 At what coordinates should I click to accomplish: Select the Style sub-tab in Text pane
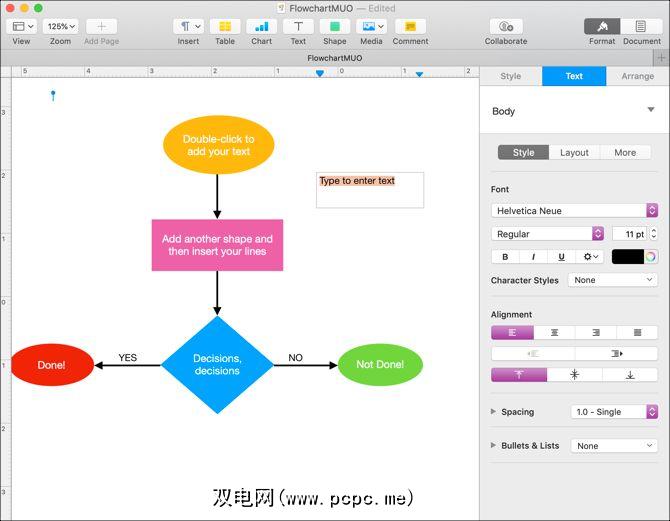[x=523, y=153]
